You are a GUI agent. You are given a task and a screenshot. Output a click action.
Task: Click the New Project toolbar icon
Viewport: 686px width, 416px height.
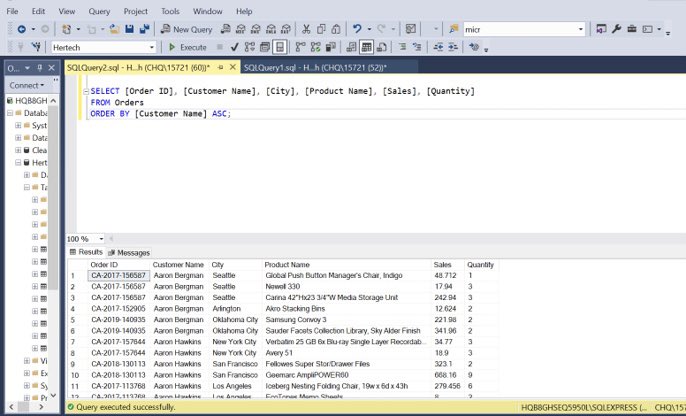pyautogui.click(x=66, y=29)
